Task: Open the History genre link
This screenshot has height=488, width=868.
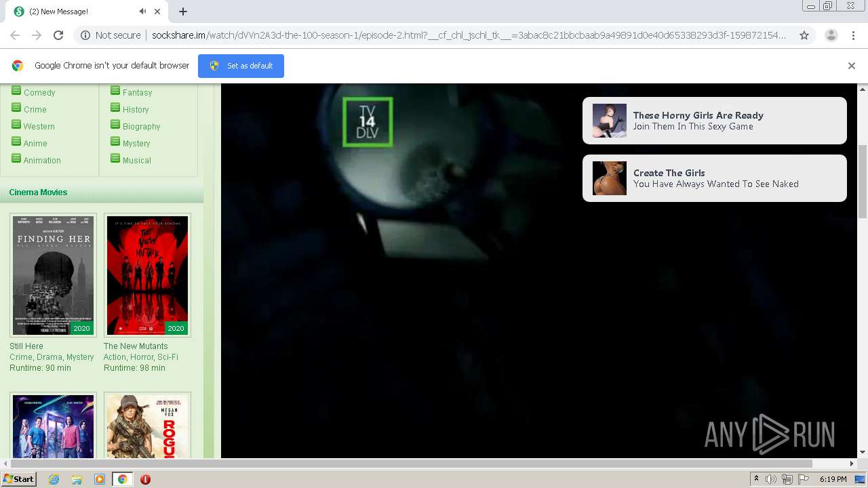Action: point(136,110)
